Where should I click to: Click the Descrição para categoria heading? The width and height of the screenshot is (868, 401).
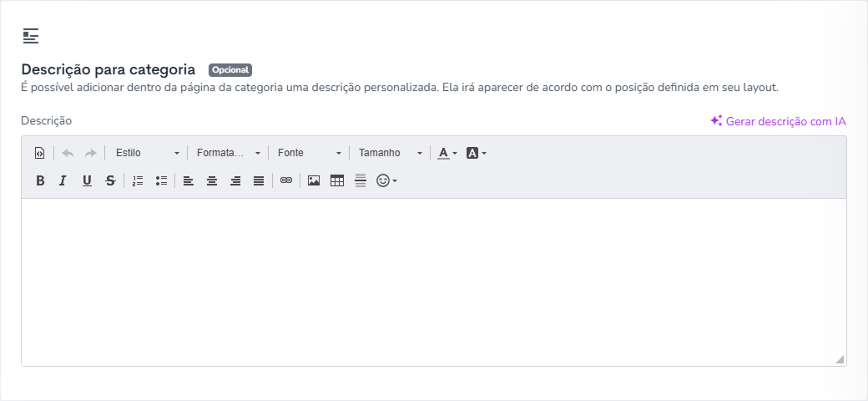tap(108, 70)
